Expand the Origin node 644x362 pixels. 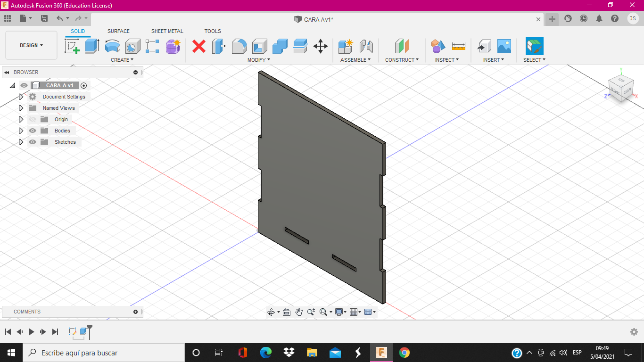coord(21,119)
